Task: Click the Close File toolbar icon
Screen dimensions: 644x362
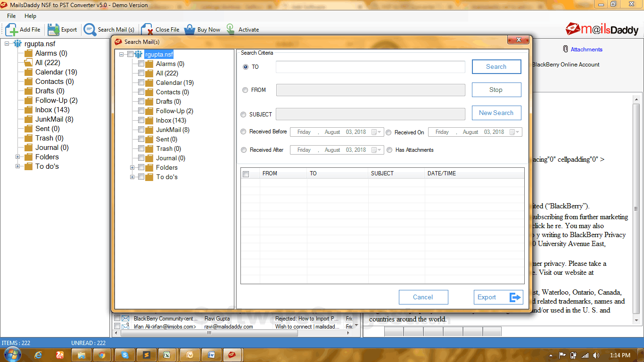Action: click(x=147, y=30)
